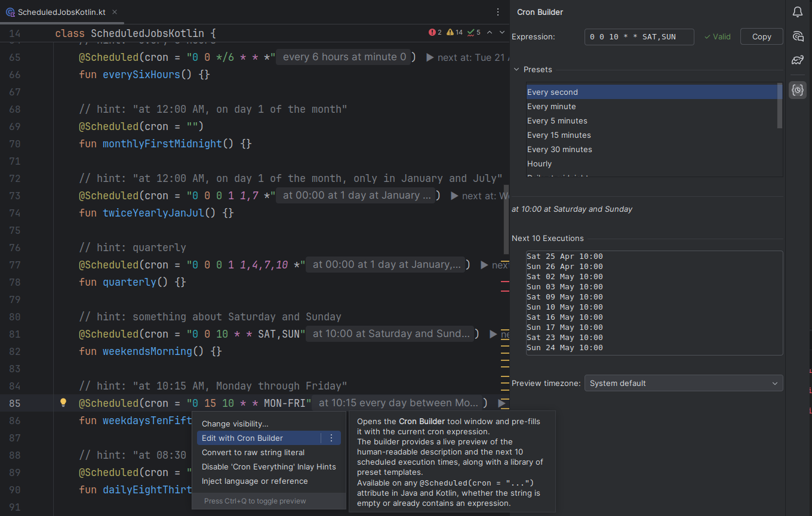Click the green Valid status label
Image resolution: width=812 pixels, height=516 pixels.
click(717, 36)
